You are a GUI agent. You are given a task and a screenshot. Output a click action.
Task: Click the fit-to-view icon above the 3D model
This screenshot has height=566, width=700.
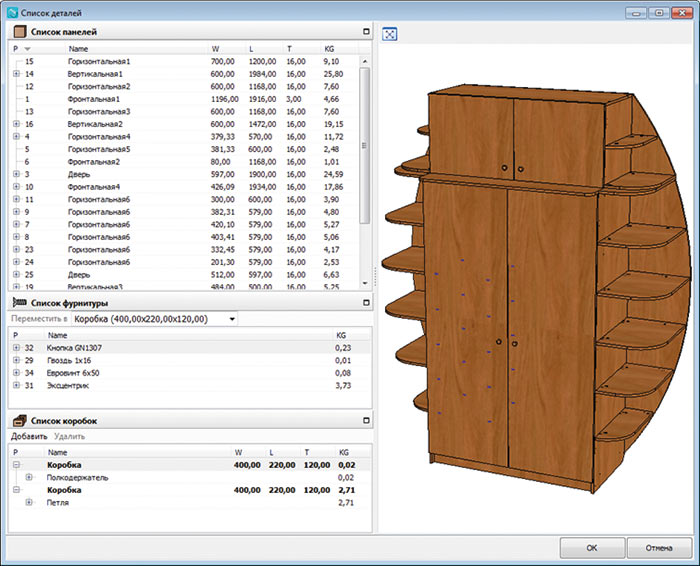click(x=390, y=34)
